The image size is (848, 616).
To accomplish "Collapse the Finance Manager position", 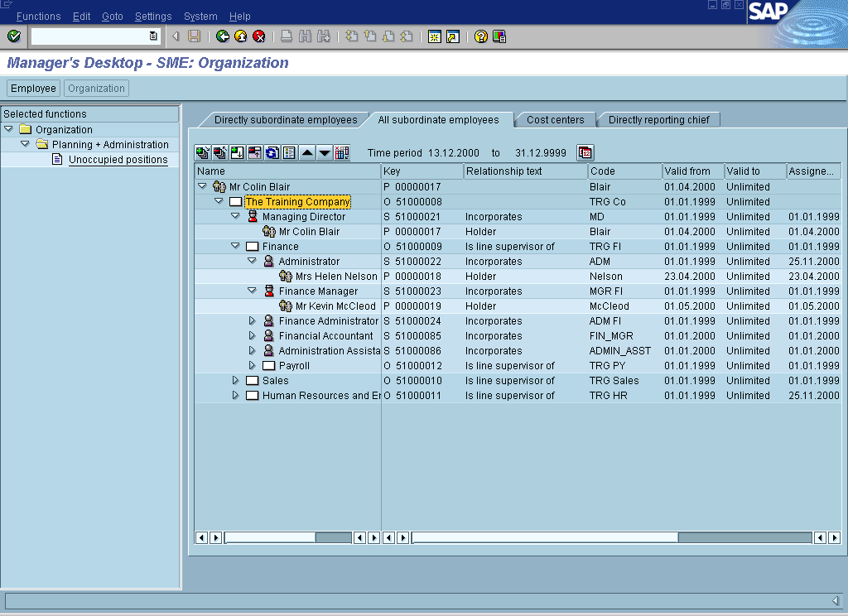I will click(252, 291).
